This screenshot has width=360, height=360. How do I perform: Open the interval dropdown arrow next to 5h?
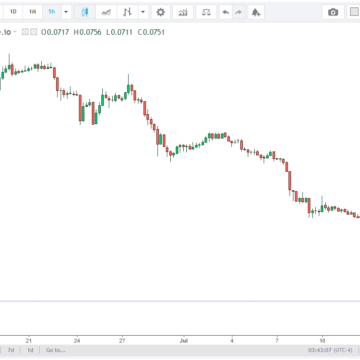click(x=66, y=12)
